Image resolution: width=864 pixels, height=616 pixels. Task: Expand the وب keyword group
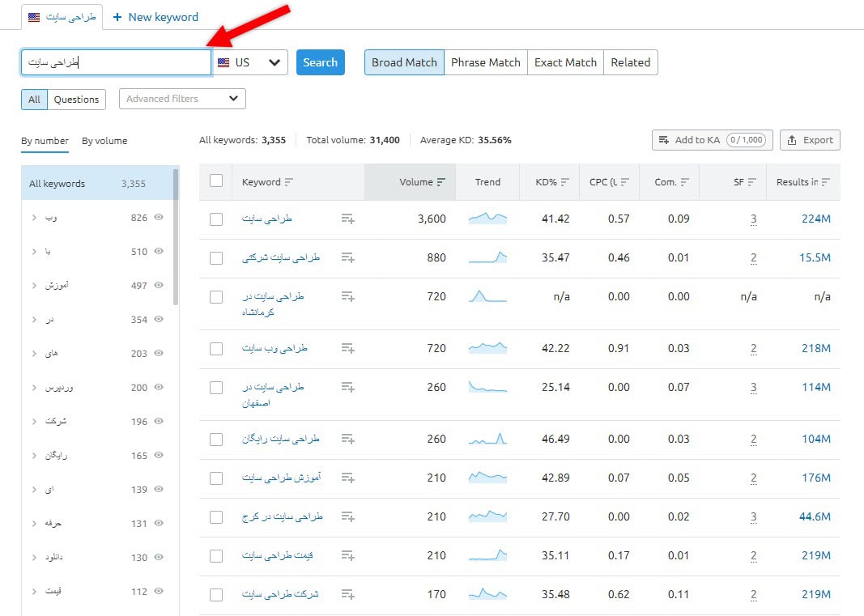coord(32,218)
